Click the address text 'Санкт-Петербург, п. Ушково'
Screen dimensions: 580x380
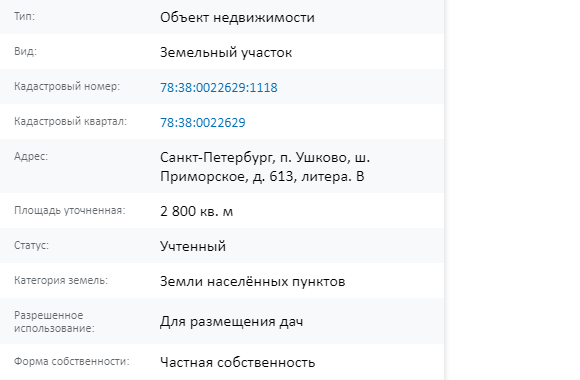[255, 158]
